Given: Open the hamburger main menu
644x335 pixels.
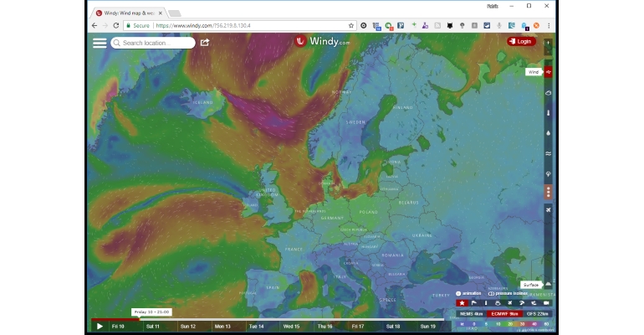Looking at the screenshot, I should coord(100,43).
